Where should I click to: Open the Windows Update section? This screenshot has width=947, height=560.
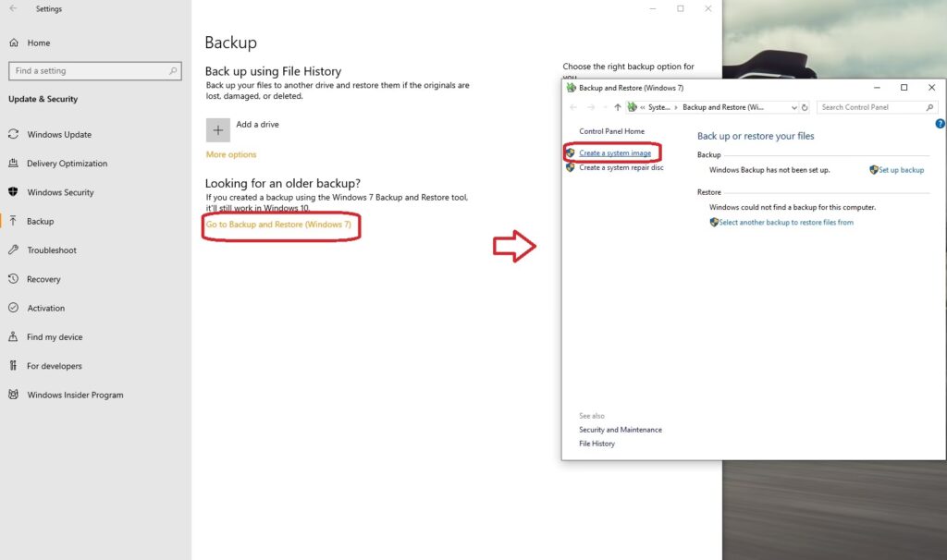point(59,135)
